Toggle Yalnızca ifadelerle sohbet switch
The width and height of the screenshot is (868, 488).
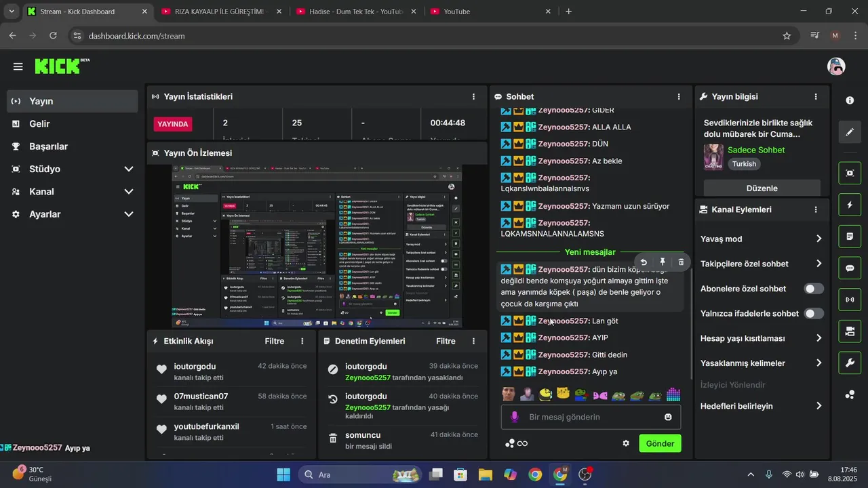pos(814,313)
